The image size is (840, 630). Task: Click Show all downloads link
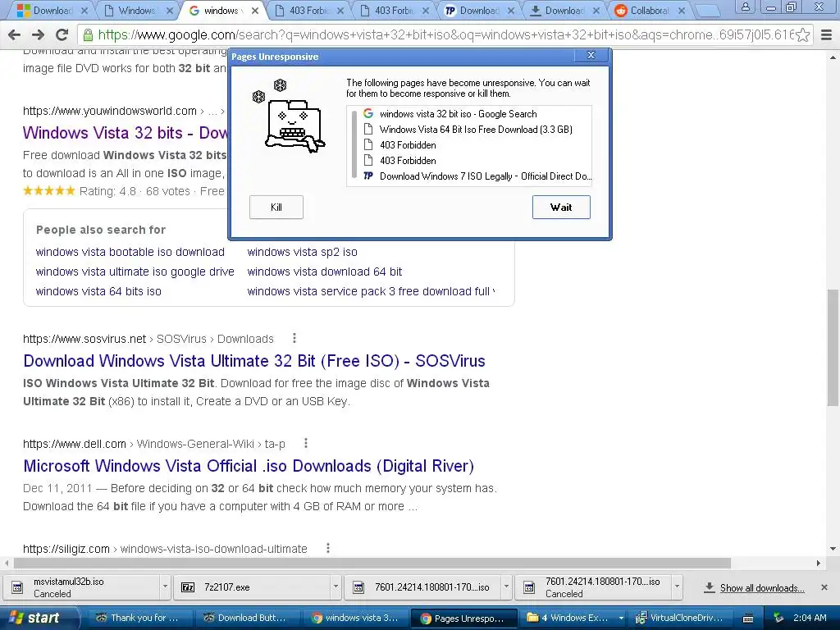pyautogui.click(x=762, y=588)
